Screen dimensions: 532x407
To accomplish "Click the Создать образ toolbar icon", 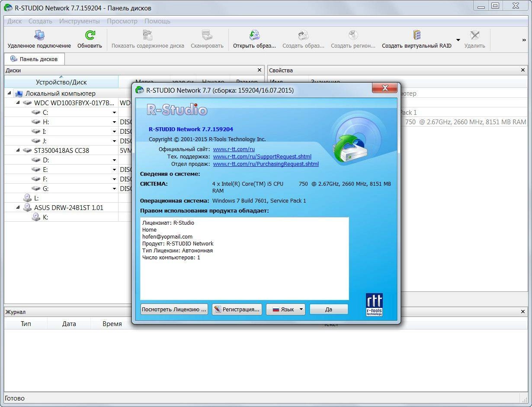I will (303, 39).
